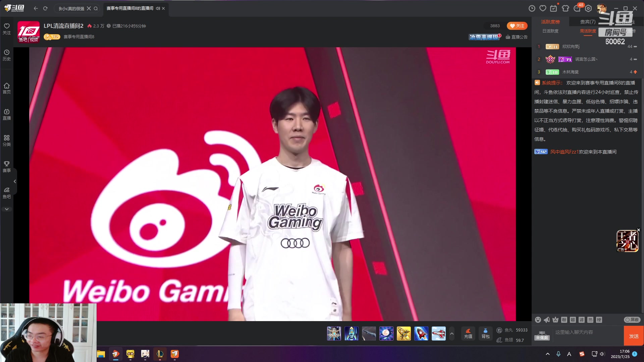Switch to 贵宾(7) tab
The image size is (644, 362).
click(588, 22)
